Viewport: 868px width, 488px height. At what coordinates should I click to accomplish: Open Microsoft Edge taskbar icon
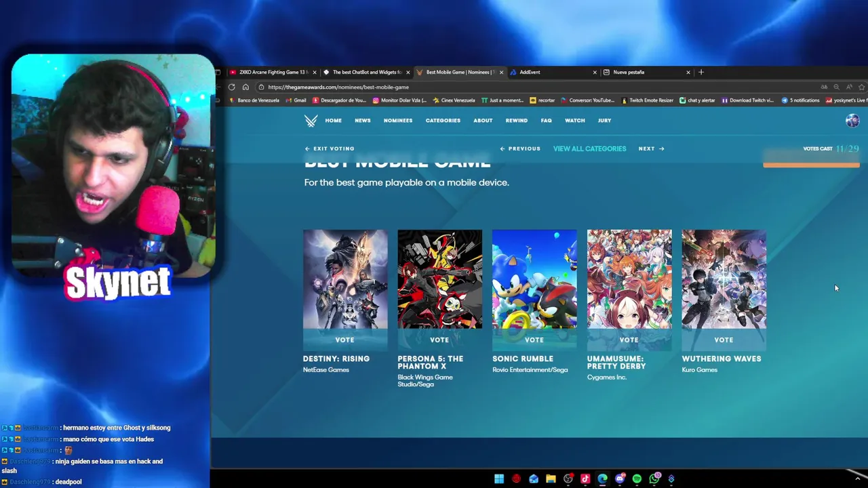pyautogui.click(x=602, y=479)
